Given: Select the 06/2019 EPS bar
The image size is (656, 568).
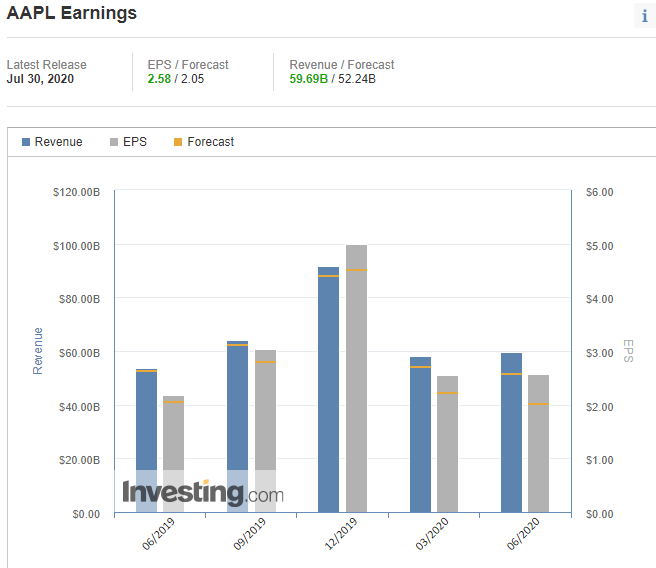Looking at the screenshot, I should click(x=174, y=454).
